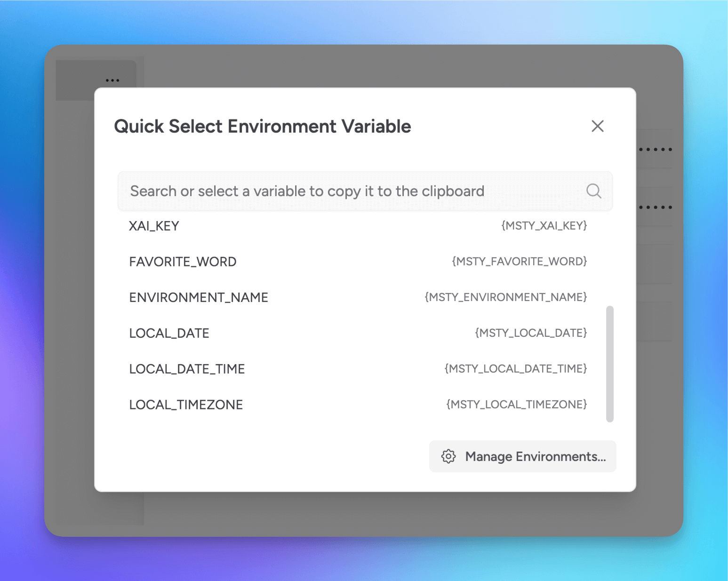Click the {MSTY_LOCAL_DATE} token
728x581 pixels.
click(530, 333)
